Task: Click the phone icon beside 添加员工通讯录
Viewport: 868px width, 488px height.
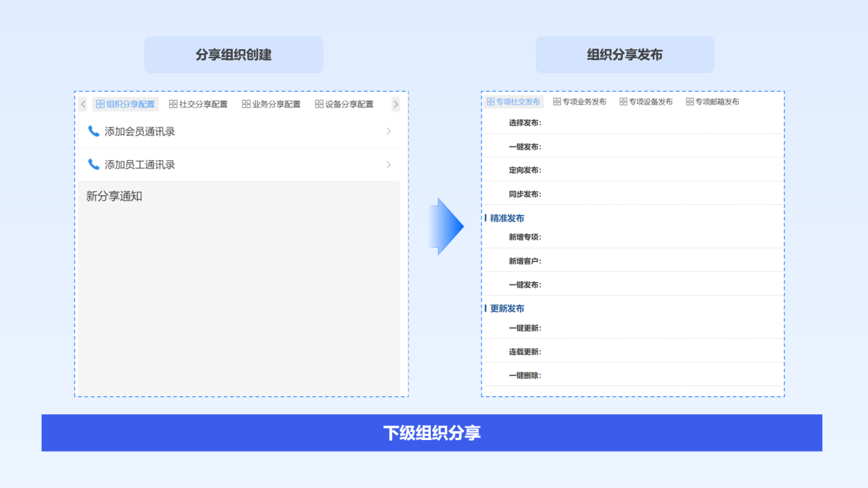Action: click(94, 164)
